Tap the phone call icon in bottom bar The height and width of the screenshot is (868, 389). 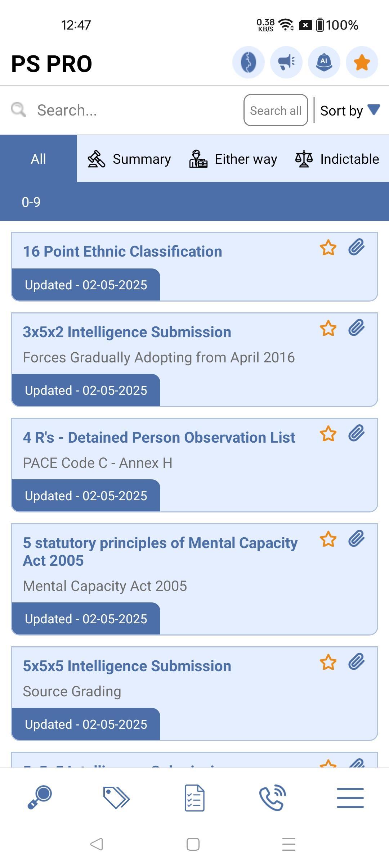[x=272, y=797]
